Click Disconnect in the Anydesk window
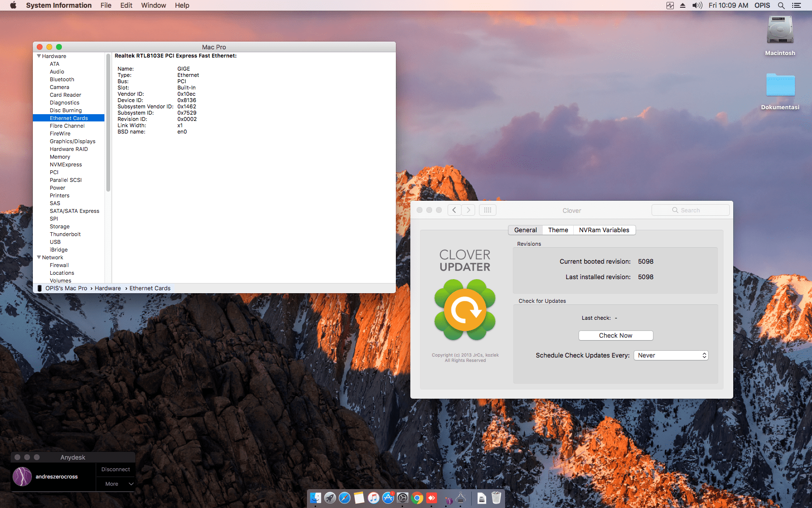Image resolution: width=812 pixels, height=508 pixels. (x=116, y=469)
